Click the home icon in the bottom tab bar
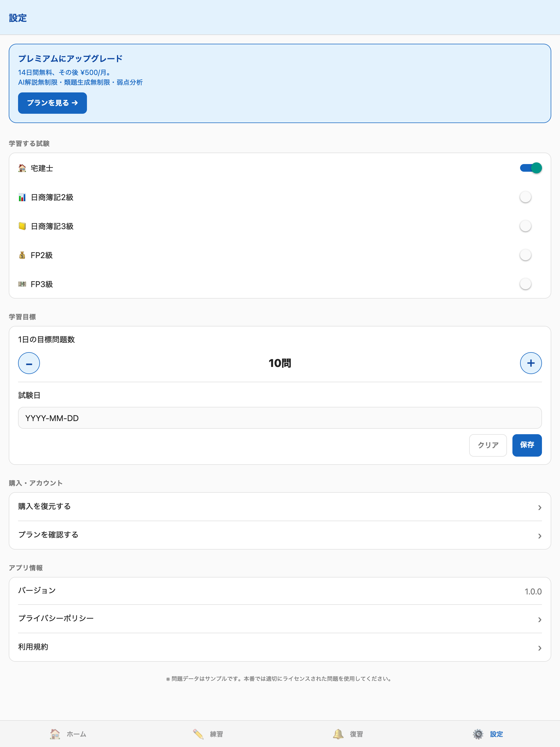560x747 pixels. tap(55, 734)
